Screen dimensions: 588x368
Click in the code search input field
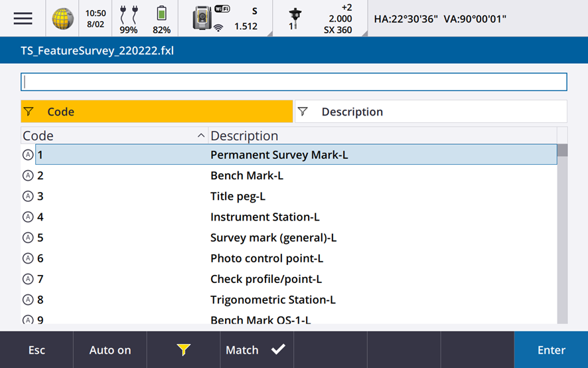(x=293, y=82)
